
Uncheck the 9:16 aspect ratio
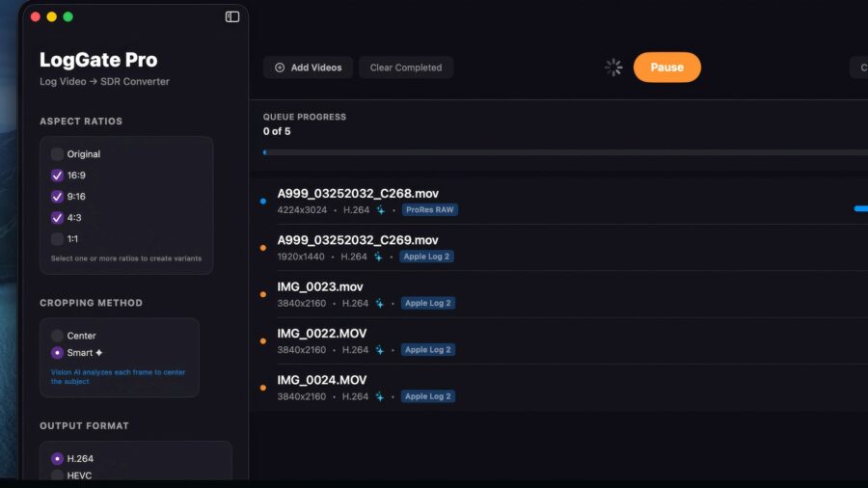[x=57, y=197]
